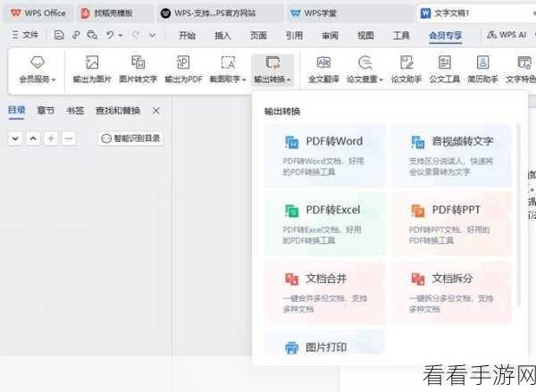Click the save icon in quick toolbar
The image size is (536, 392).
click(59, 35)
